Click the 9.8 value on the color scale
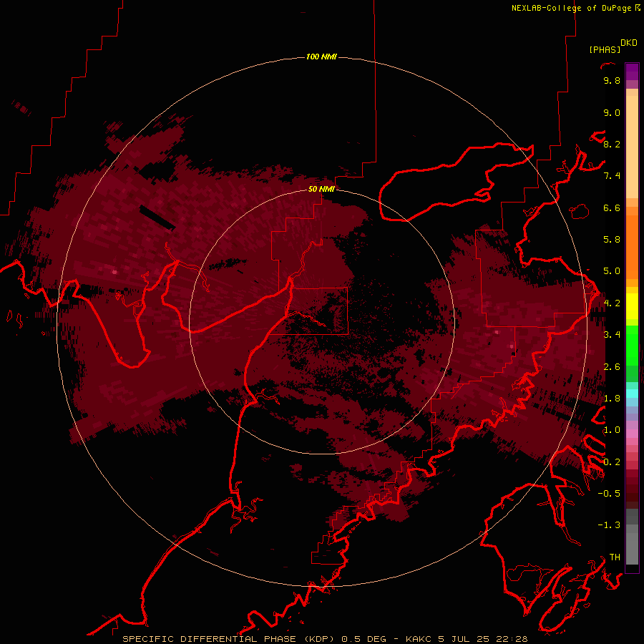The width and height of the screenshot is (644, 644). coord(612,81)
